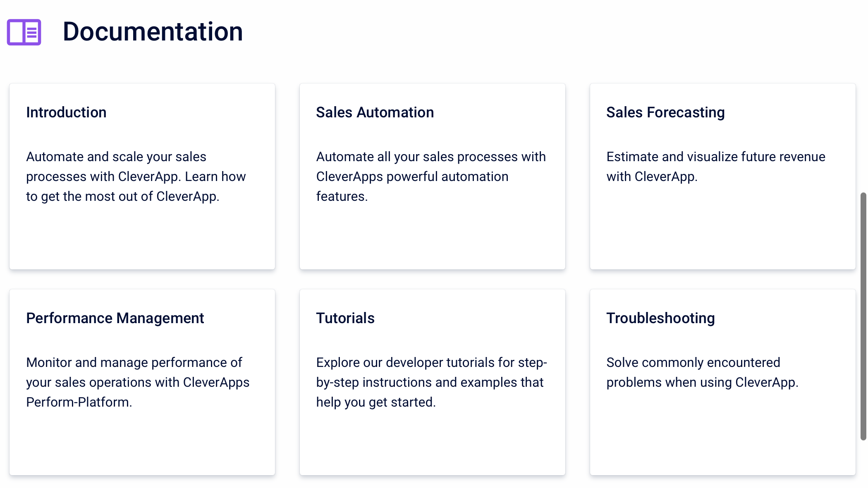868x488 pixels.
Task: Open the Sales Forecasting card title
Action: (x=665, y=112)
